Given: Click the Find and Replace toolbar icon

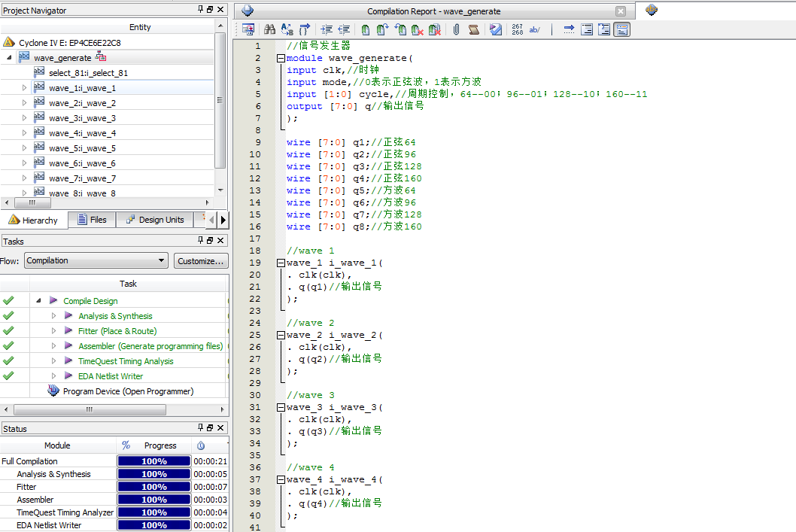Looking at the screenshot, I should click(x=287, y=30).
